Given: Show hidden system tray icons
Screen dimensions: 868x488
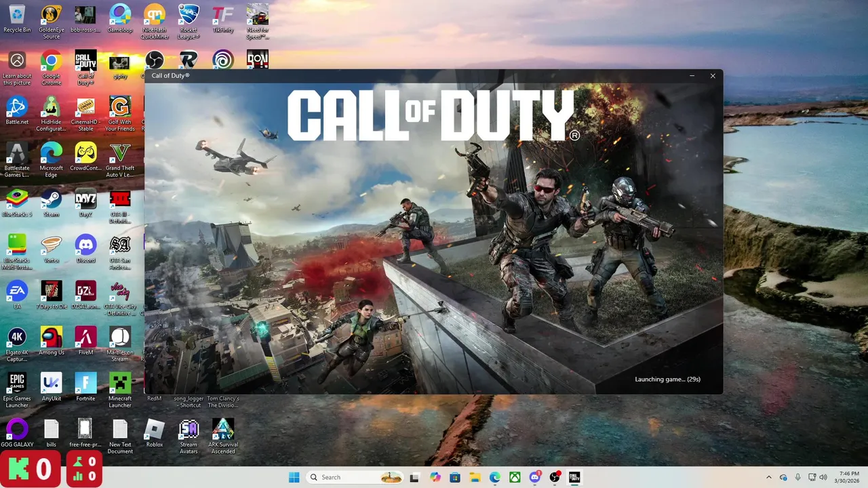Looking at the screenshot, I should [x=769, y=477].
